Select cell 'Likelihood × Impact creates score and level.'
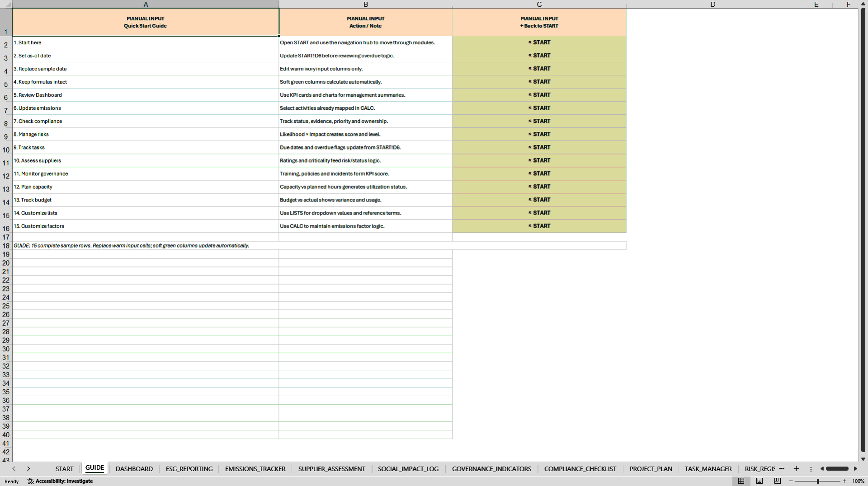 (x=366, y=134)
